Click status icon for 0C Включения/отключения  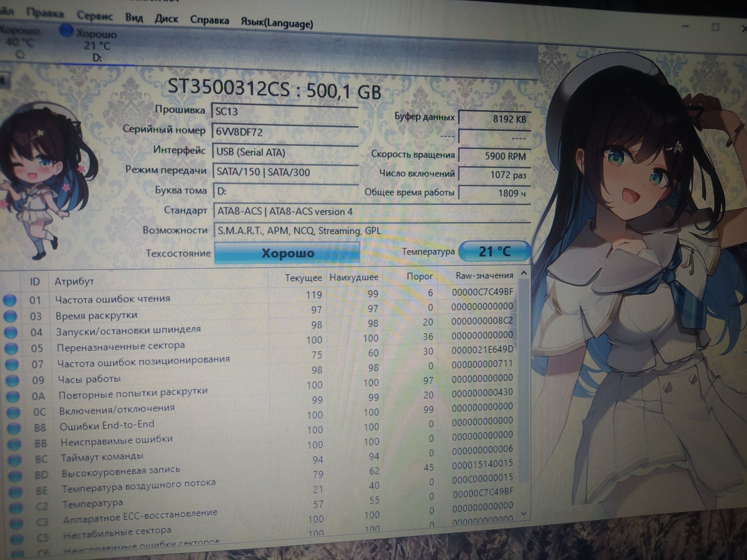[13, 413]
